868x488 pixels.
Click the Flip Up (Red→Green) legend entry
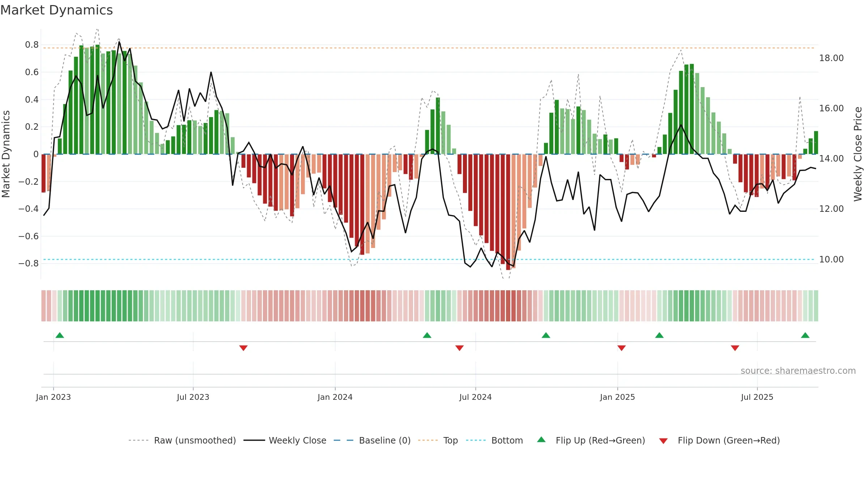[x=591, y=440]
